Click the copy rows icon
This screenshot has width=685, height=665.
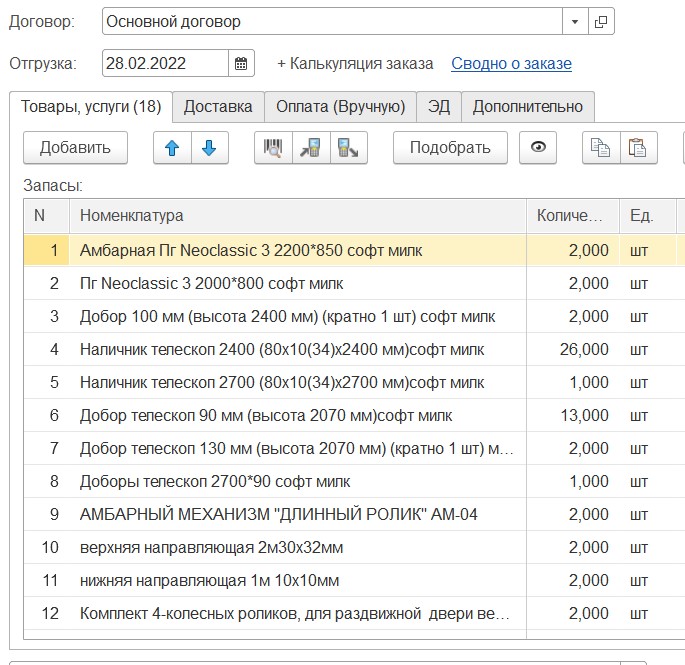pos(600,148)
